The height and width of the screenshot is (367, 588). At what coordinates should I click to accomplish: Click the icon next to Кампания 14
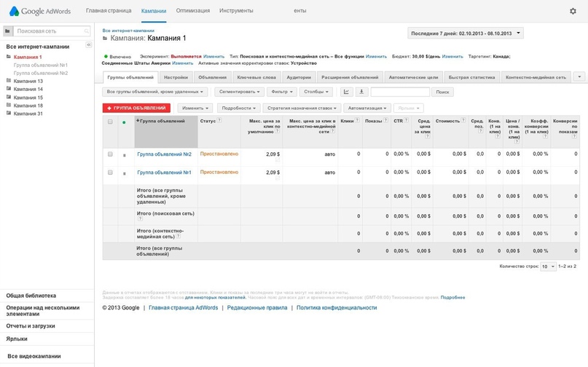click(9, 89)
